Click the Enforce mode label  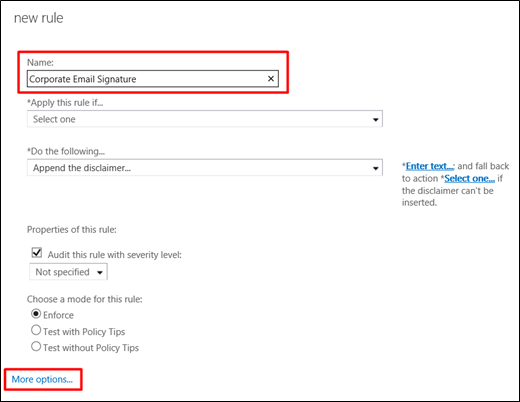(x=58, y=315)
